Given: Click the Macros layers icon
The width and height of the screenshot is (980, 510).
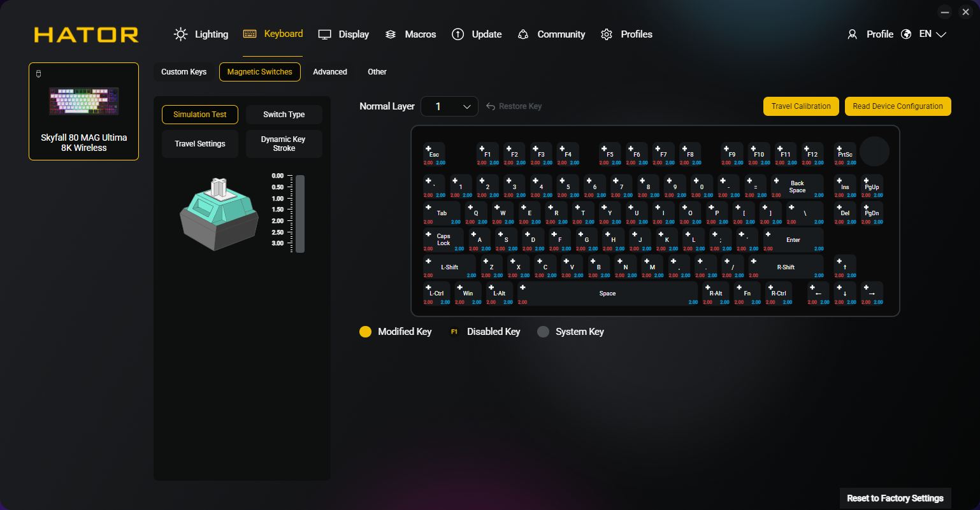Looking at the screenshot, I should [391, 34].
